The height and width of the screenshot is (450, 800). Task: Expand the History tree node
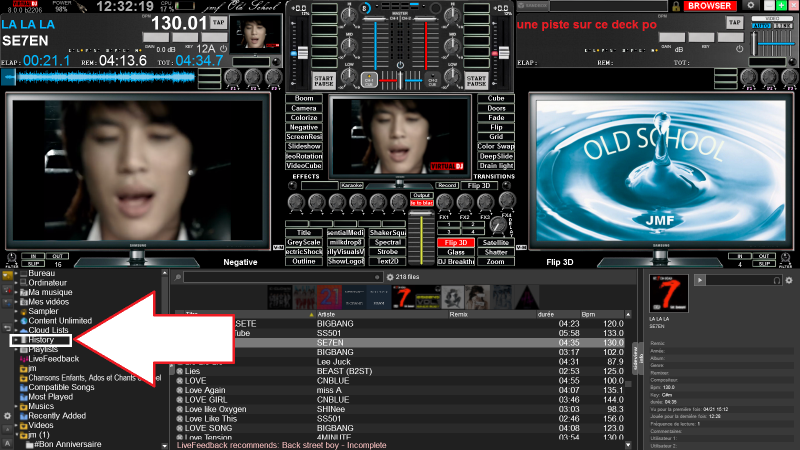coord(16,340)
